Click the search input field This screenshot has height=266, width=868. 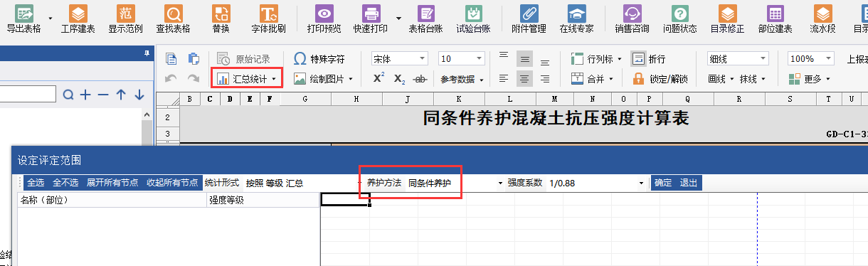(x=28, y=94)
